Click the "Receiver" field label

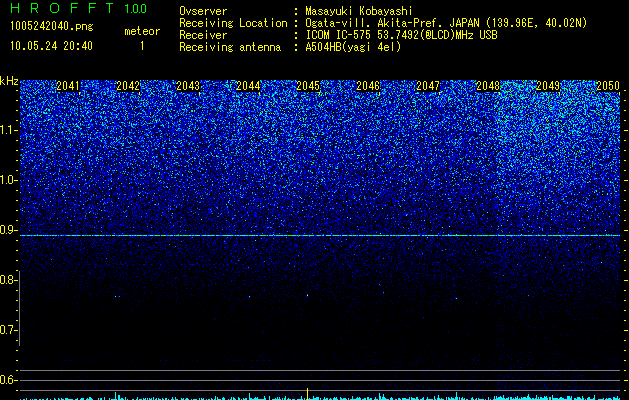point(203,35)
